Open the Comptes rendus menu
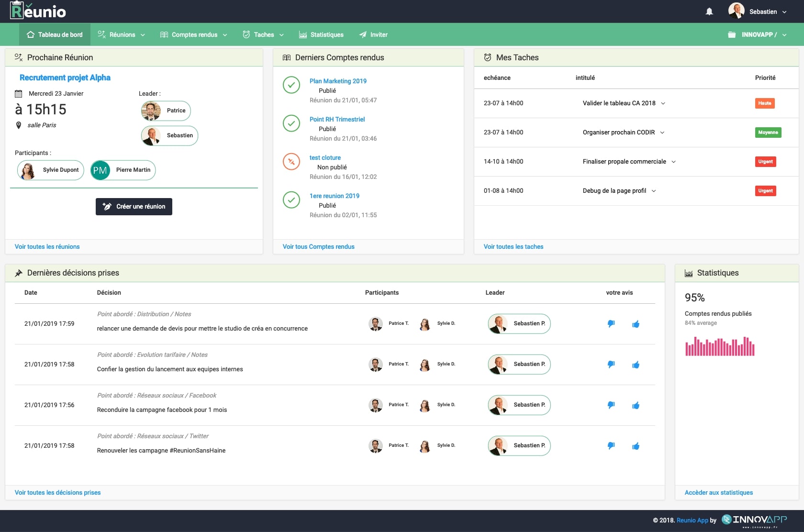Screen dimensions: 804x532 click(194, 35)
